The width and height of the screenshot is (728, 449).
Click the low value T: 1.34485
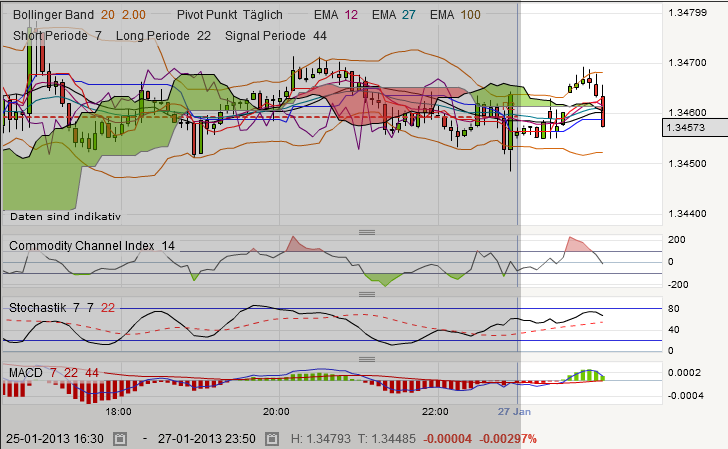(387, 439)
